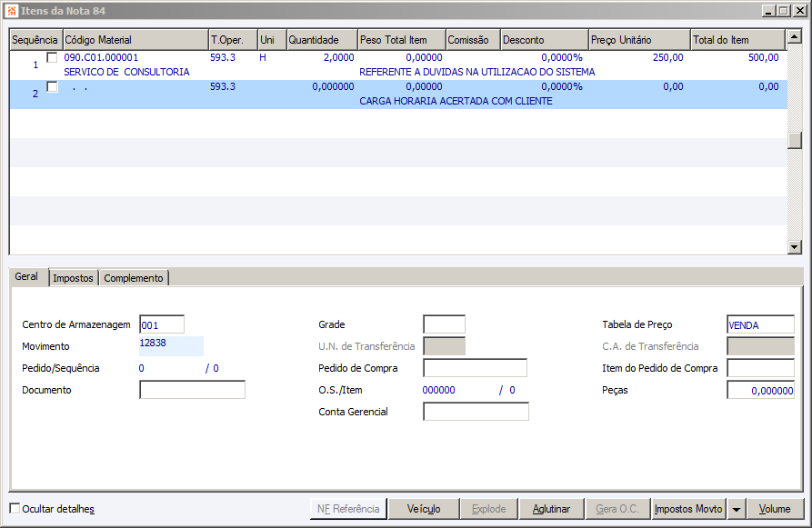Click the Explode button

[x=489, y=509]
